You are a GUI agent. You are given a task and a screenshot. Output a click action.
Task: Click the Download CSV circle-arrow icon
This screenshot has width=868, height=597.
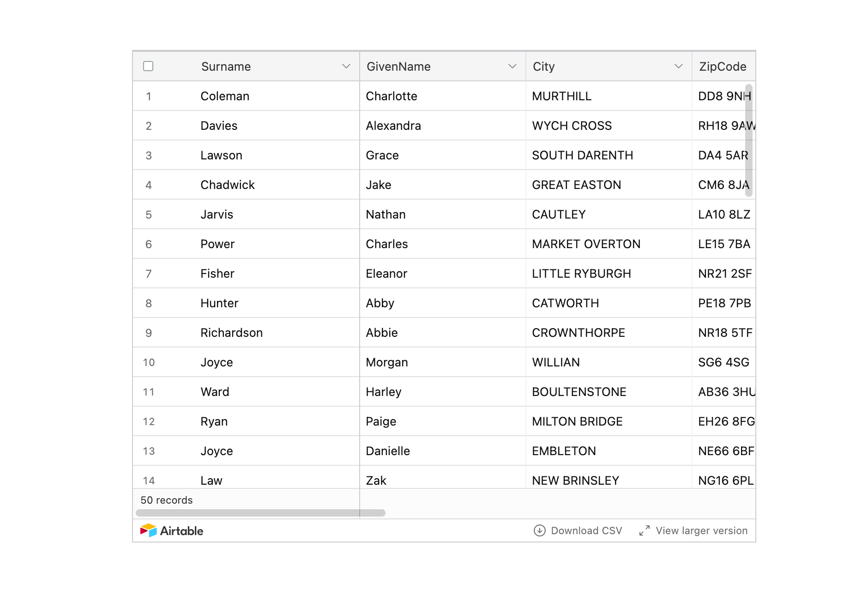[539, 530]
